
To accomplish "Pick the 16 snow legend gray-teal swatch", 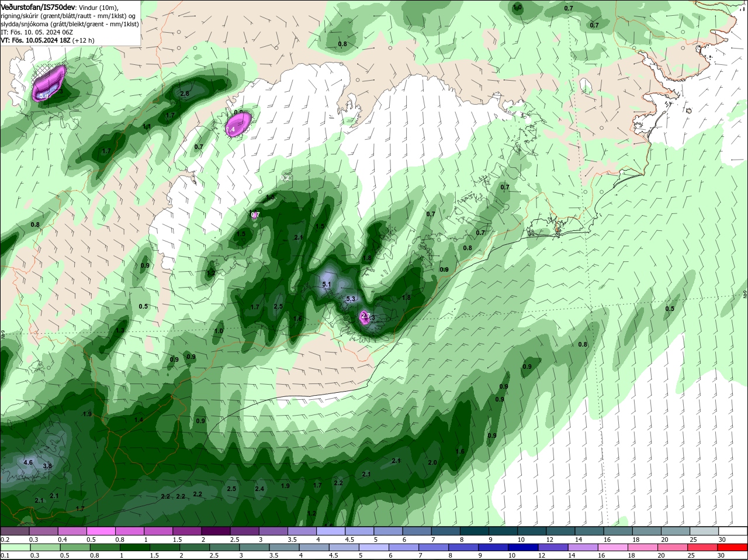I will pyautogui.click(x=618, y=531).
